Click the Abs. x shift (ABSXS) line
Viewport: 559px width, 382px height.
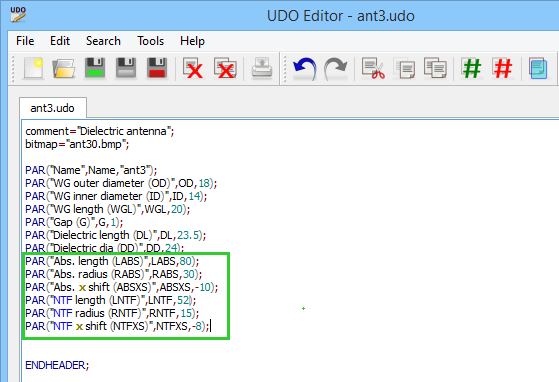coord(122,287)
